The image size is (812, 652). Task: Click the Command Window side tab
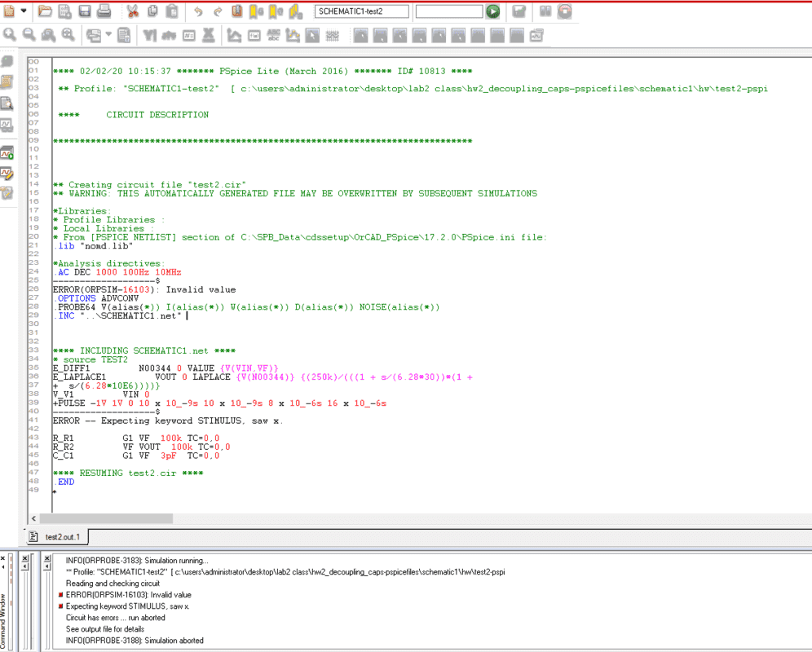point(3,621)
